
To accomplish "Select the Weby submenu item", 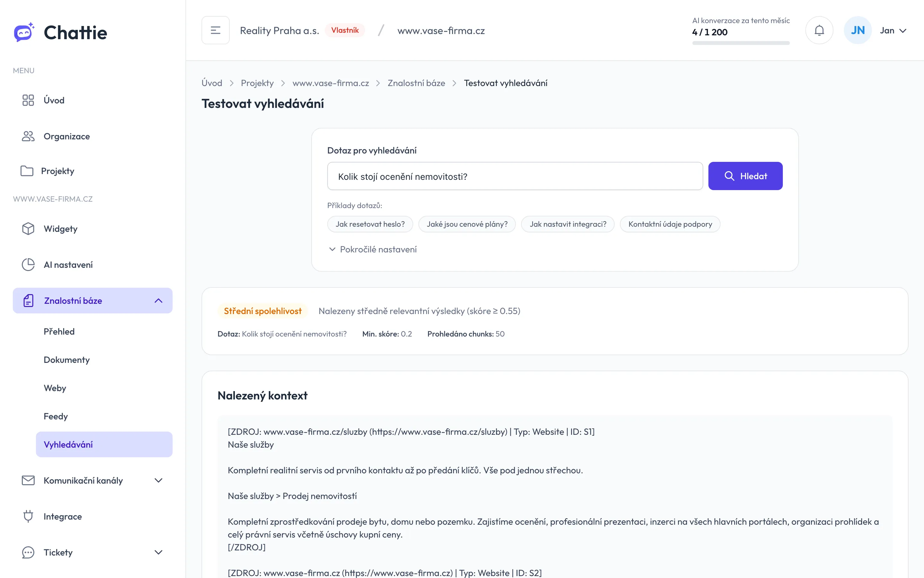I will pos(104,388).
